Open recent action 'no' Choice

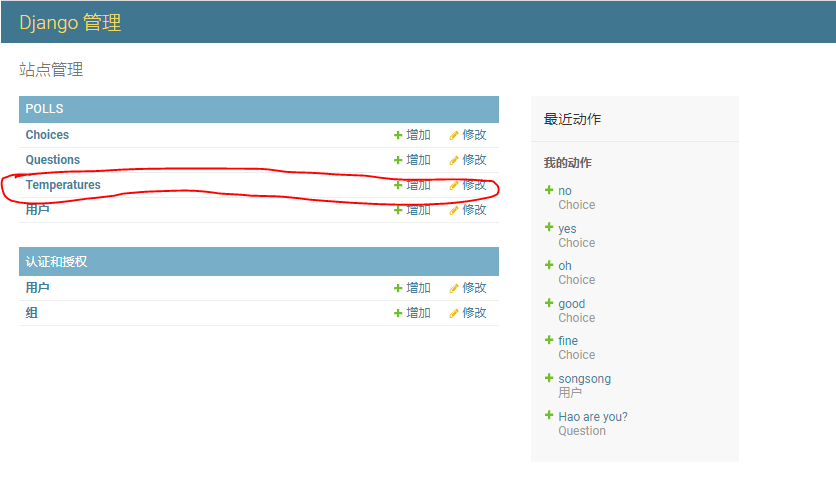[x=565, y=191]
